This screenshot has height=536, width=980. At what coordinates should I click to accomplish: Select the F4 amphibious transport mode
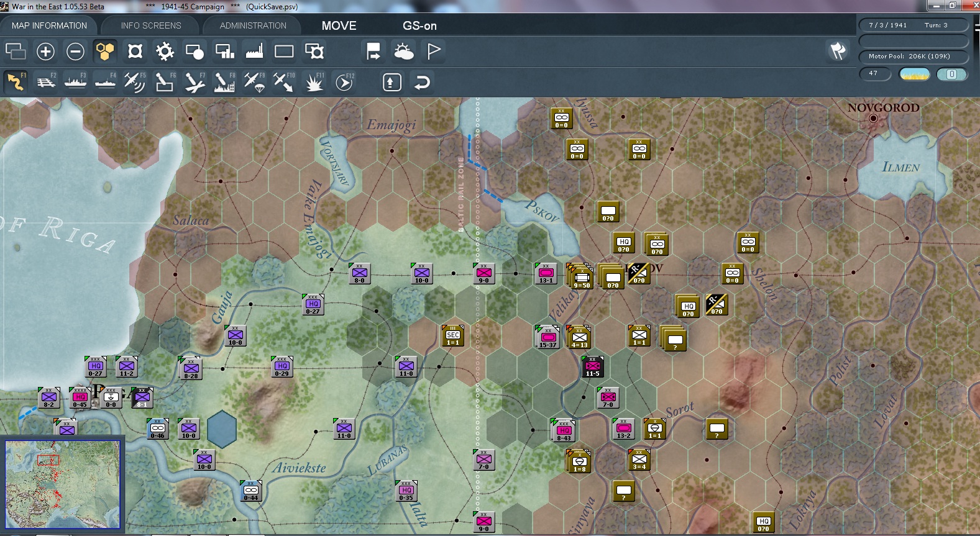[105, 82]
